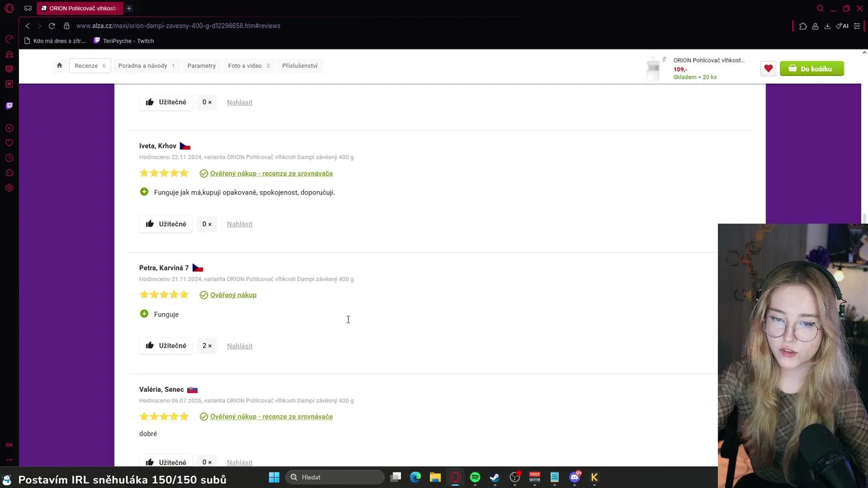Click reviewer name 'Iveta, Krhov'
Viewport: 868px width, 488px height.
coord(157,146)
